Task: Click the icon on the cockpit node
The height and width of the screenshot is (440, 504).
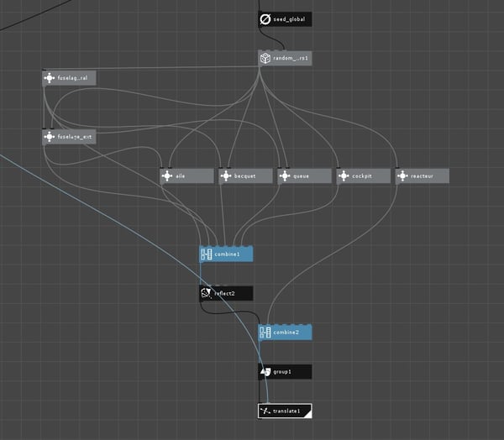Action: tap(344, 176)
